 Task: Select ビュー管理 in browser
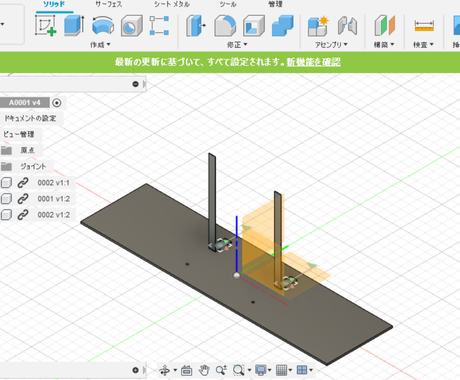pos(19,134)
